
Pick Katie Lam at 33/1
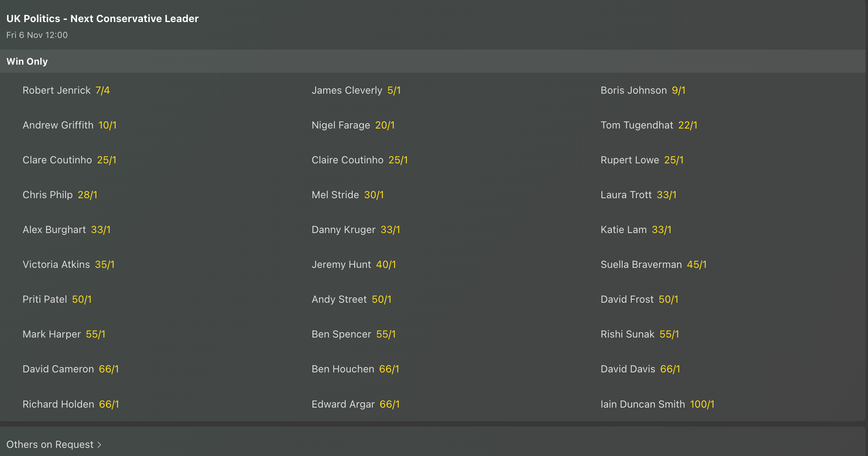pyautogui.click(x=661, y=230)
